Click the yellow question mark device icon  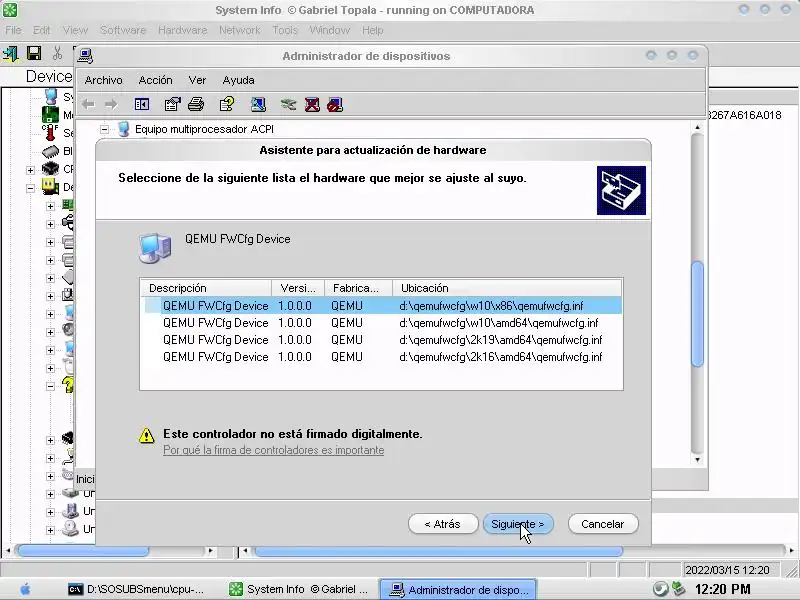[x=68, y=385]
